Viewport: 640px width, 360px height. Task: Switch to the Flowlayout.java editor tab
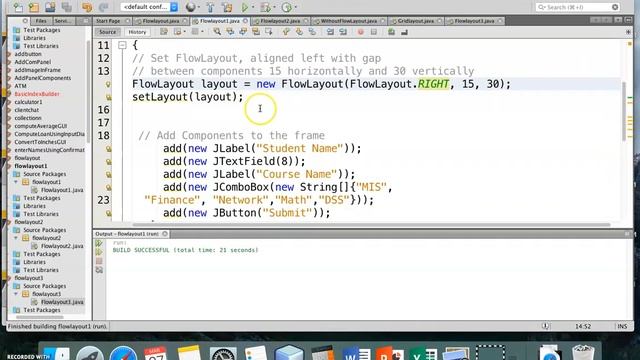(161, 21)
